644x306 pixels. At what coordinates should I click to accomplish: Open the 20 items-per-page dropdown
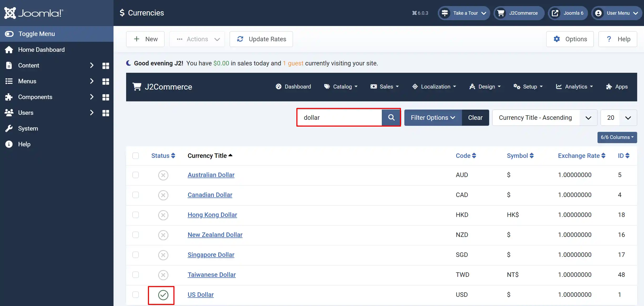click(619, 118)
